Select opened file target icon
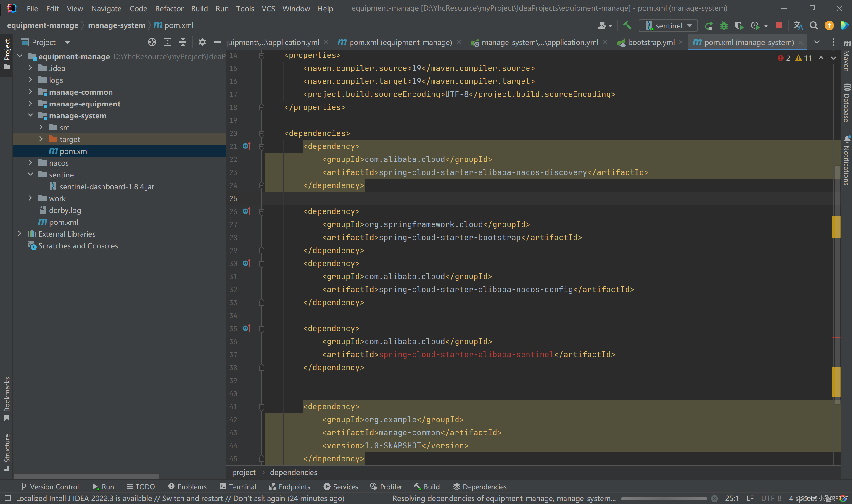Screen dimensions: 853x504 click(152, 42)
